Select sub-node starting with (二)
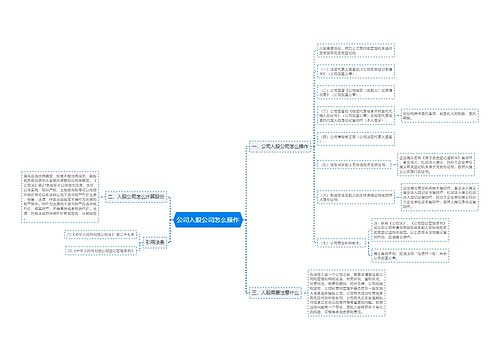Screen dimensions: 500x360 point(356,92)
